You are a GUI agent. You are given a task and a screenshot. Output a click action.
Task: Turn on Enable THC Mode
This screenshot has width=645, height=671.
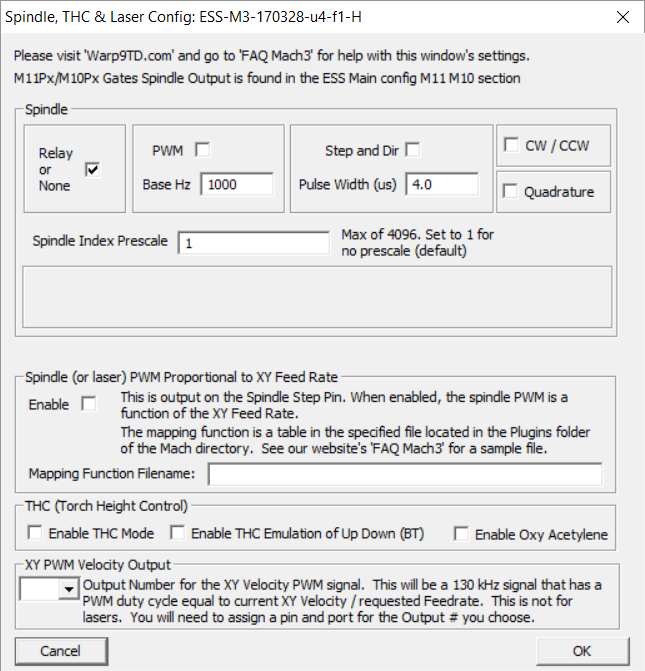click(x=37, y=533)
